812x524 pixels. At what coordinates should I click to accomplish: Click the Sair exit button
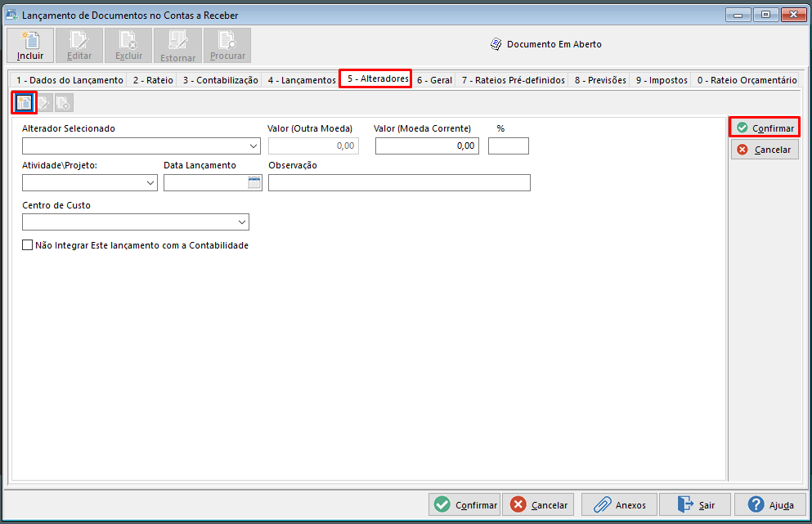[694, 505]
